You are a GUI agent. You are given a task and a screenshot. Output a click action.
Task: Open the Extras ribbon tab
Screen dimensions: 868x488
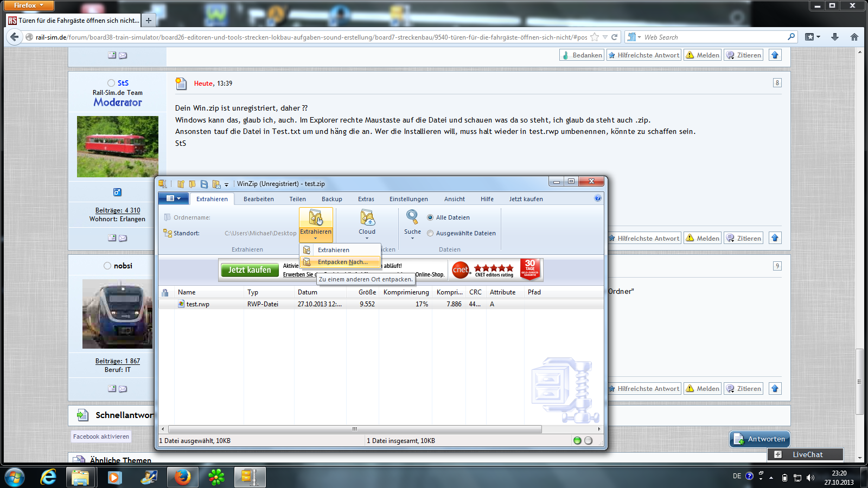366,199
